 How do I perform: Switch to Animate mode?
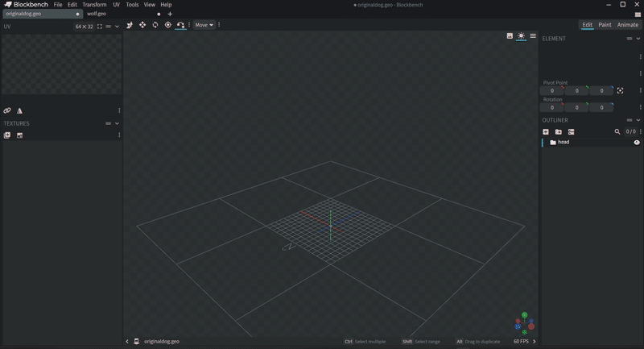click(628, 25)
